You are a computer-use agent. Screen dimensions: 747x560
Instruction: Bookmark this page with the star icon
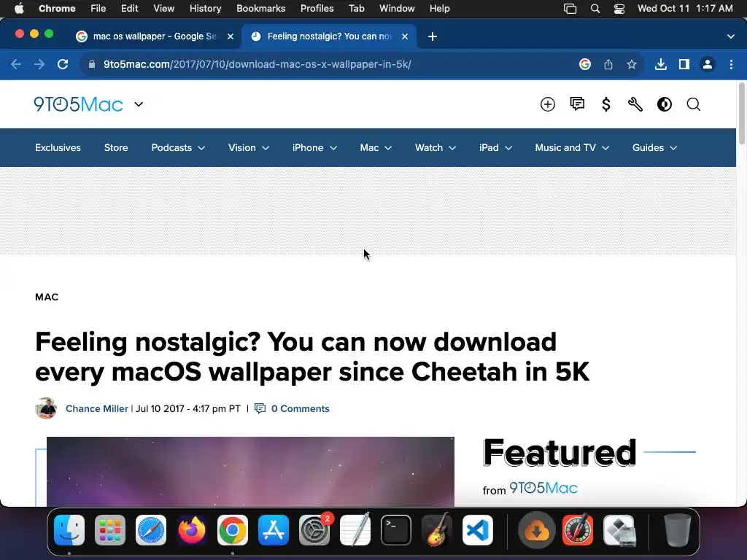click(x=632, y=64)
